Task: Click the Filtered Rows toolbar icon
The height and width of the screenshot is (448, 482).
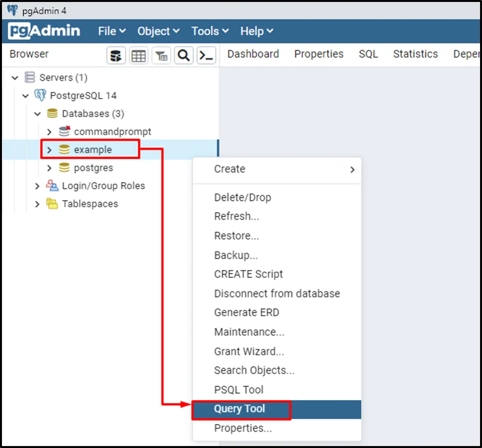Action: (161, 56)
